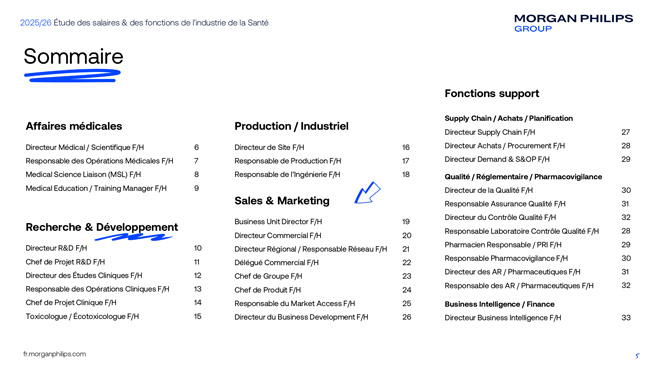660x370 pixels.
Task: Open Responsable Assurance Qualité F/H entry
Action: pyautogui.click(x=505, y=204)
